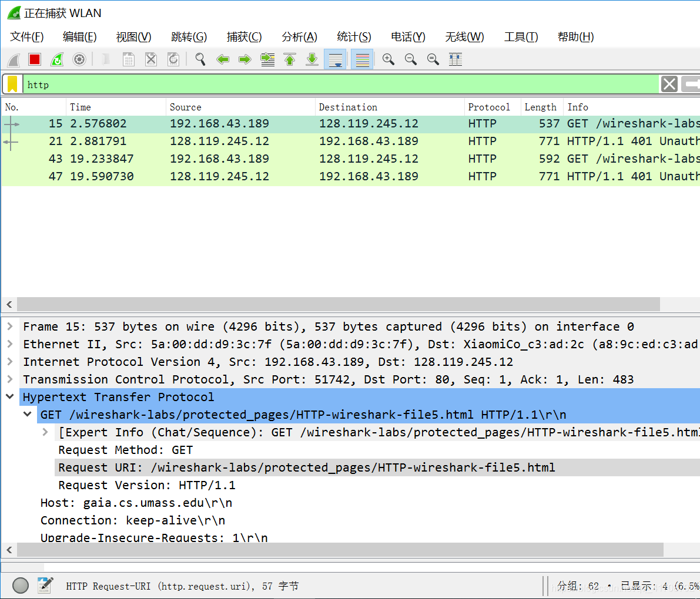Select the Request Method: GET line

(x=125, y=450)
